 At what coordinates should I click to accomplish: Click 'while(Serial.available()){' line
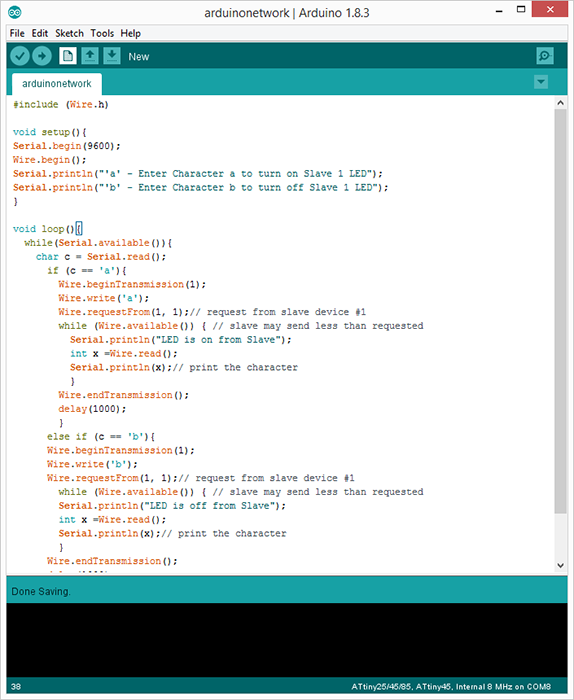click(98, 243)
